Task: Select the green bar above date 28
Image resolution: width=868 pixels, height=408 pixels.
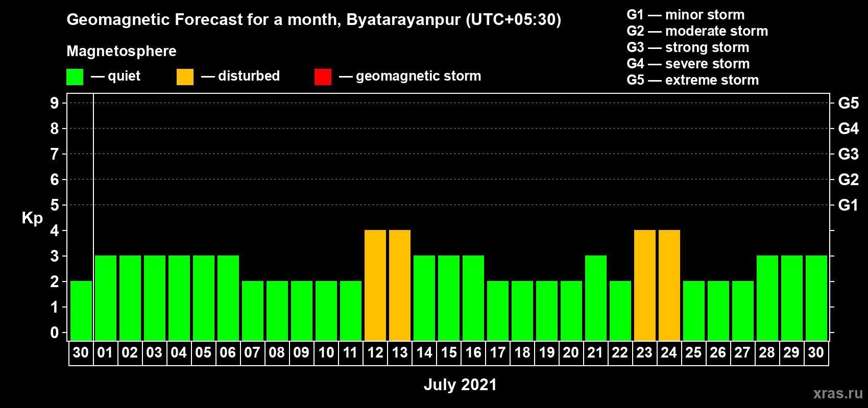Action: click(x=767, y=298)
